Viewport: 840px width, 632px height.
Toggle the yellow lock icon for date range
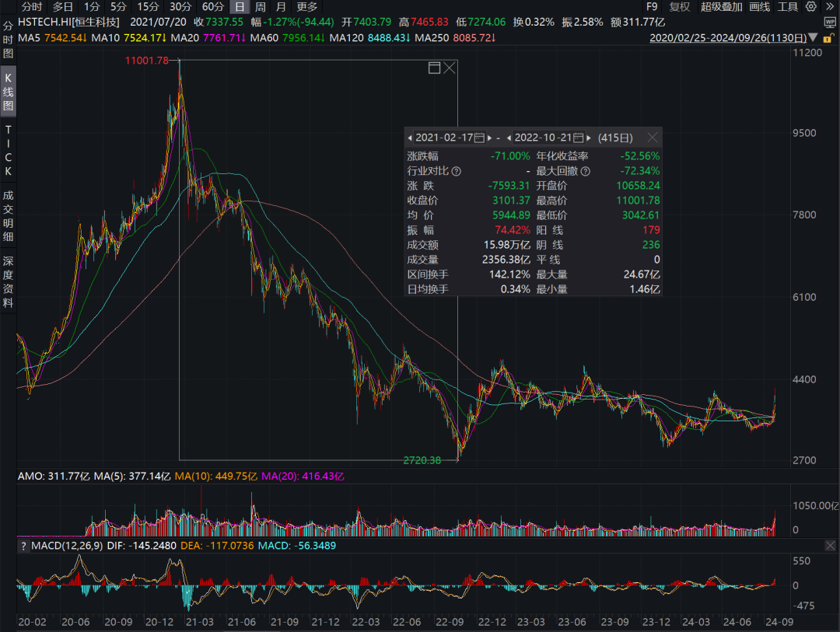pyautogui.click(x=828, y=38)
